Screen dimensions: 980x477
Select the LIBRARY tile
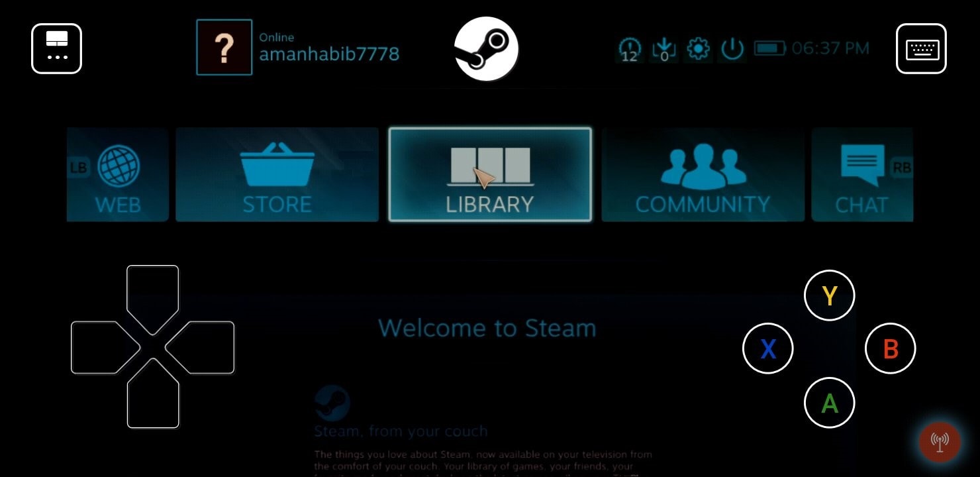489,174
